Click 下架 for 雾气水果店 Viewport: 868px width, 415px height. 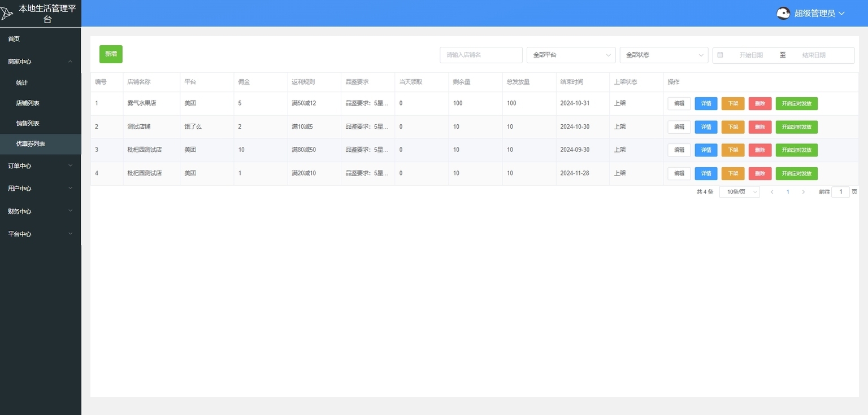click(x=733, y=104)
